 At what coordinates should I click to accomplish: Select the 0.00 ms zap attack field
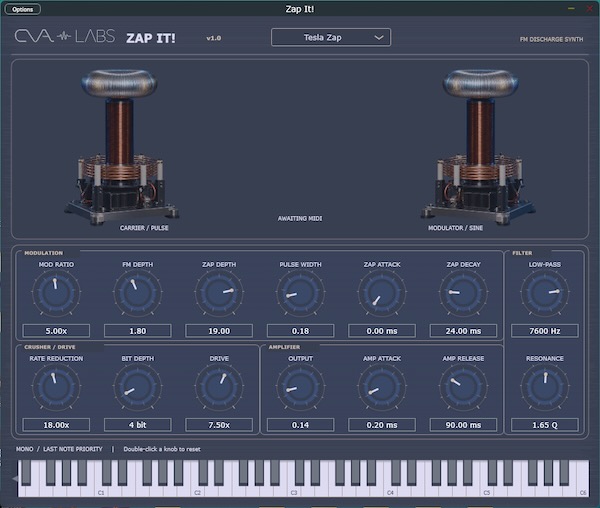pos(382,331)
